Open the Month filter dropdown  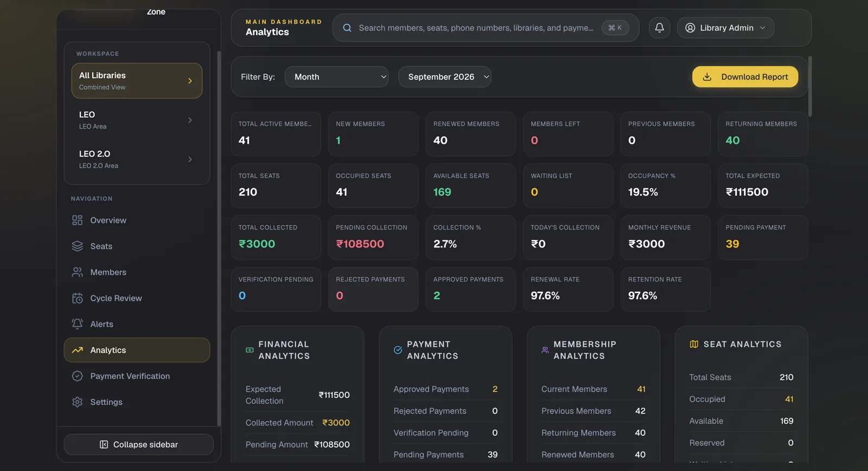click(336, 77)
